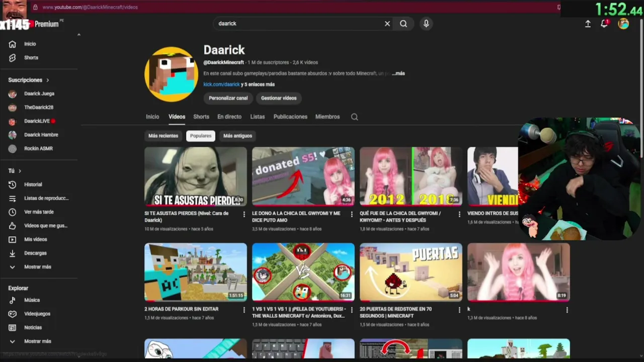This screenshot has height=362, width=644.
Task: Open the SI TE ASUSTAS PIERDES thumbnail
Action: [x=196, y=176]
